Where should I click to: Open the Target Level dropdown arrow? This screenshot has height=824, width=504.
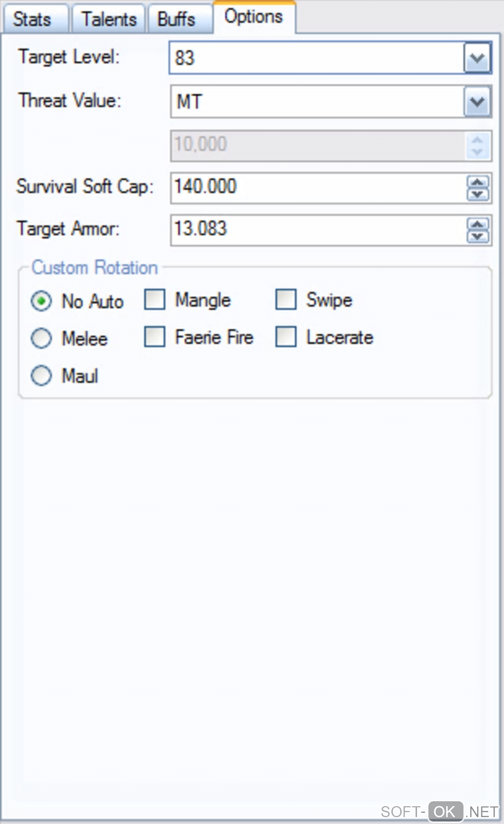click(477, 58)
